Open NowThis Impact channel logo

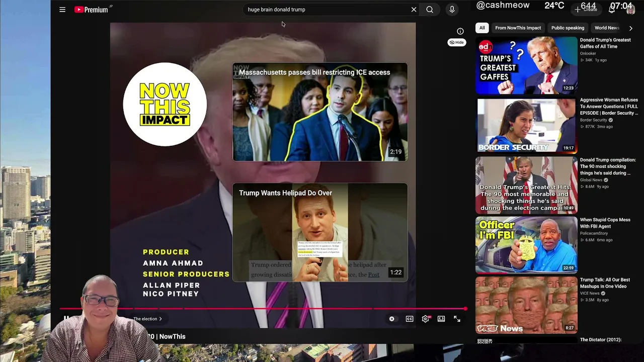tap(165, 105)
